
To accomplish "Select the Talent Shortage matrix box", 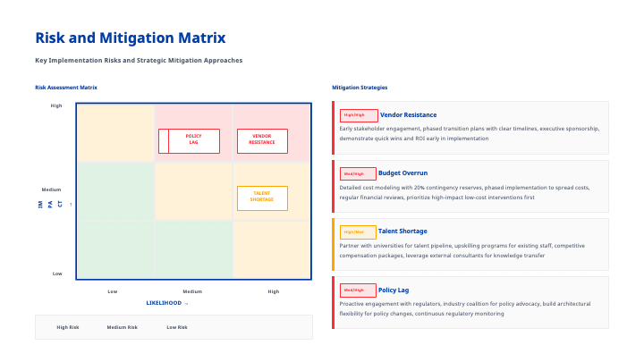I will pos(262,198).
